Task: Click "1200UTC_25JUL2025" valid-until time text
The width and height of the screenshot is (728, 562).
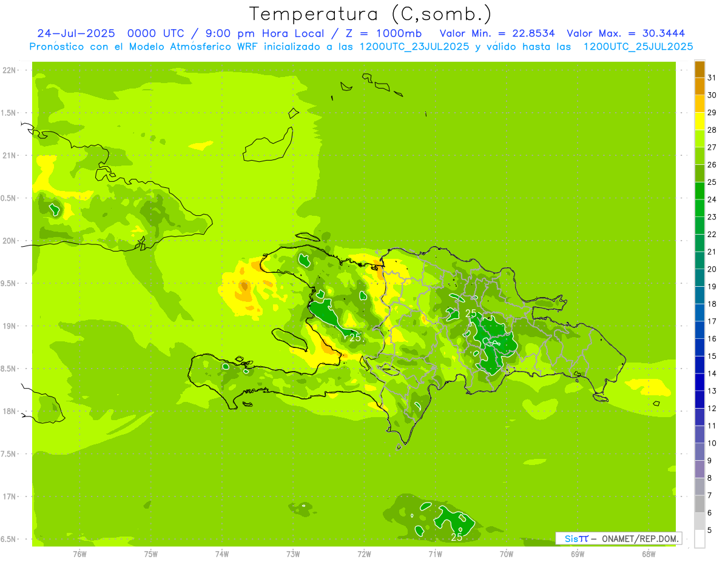Action: pyautogui.click(x=638, y=47)
